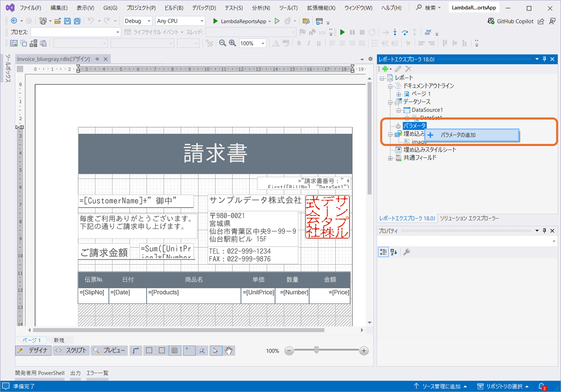Open the ファイル(F) menu
Screen dimensions: 561x392
tap(30, 8)
